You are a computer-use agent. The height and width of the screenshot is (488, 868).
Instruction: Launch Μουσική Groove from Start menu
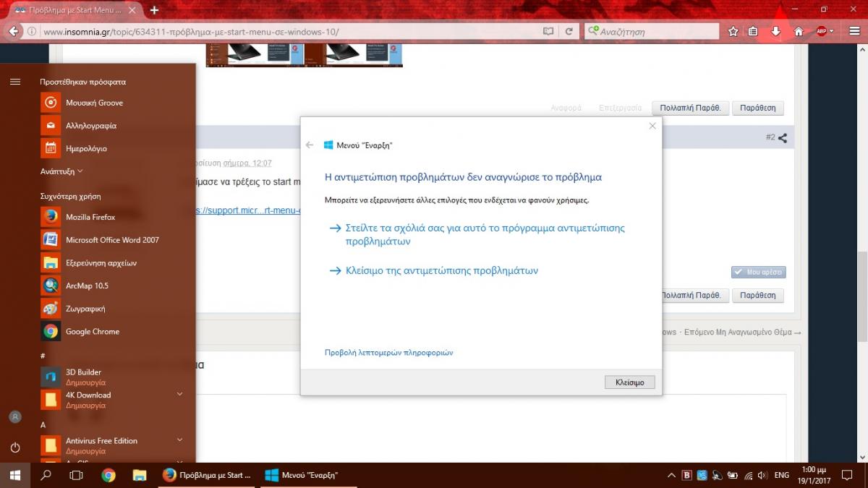tap(117, 103)
